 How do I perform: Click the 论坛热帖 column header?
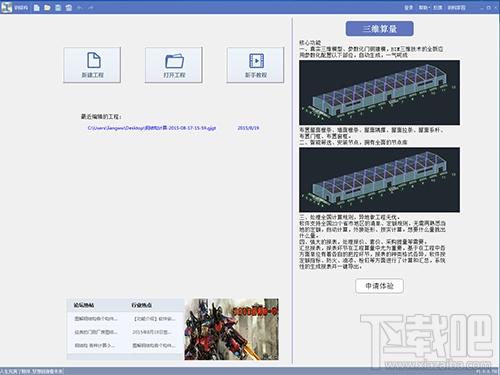[x=84, y=305]
